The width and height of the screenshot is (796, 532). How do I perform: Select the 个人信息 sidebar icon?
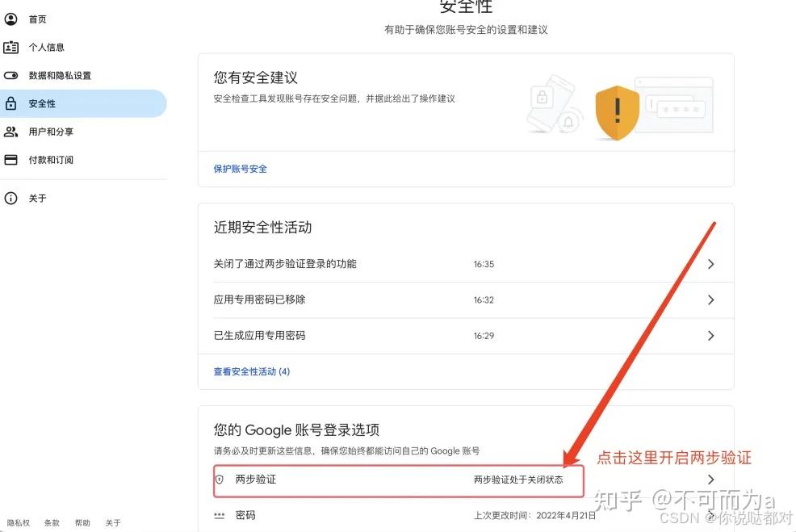10,47
